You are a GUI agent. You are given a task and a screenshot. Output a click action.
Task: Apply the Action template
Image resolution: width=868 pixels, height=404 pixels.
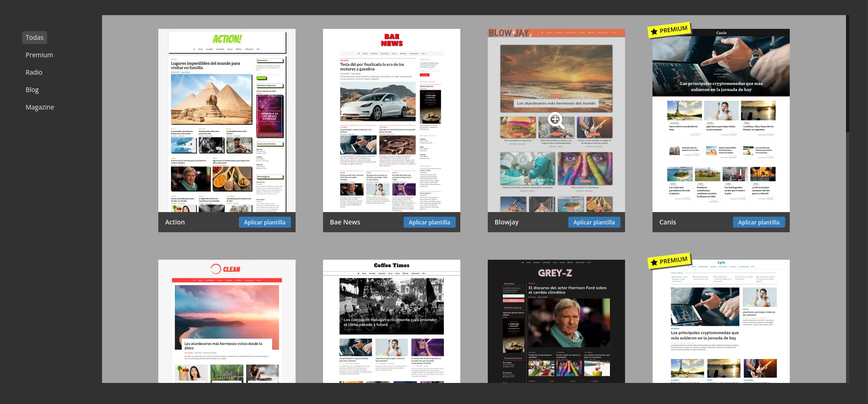pos(264,222)
